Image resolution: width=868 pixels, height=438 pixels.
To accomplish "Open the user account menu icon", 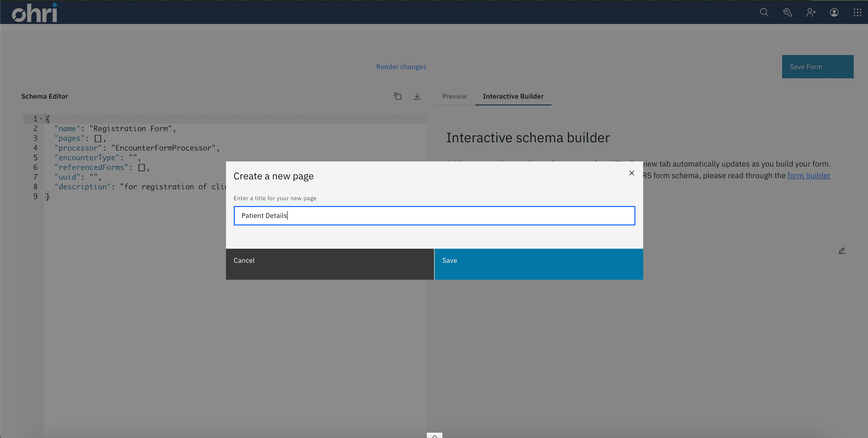I will (834, 12).
